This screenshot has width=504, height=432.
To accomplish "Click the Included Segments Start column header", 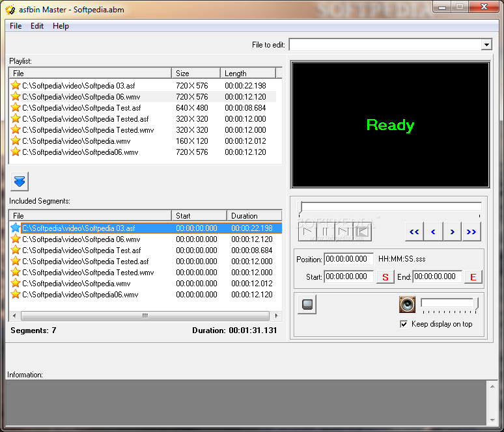I will (199, 215).
